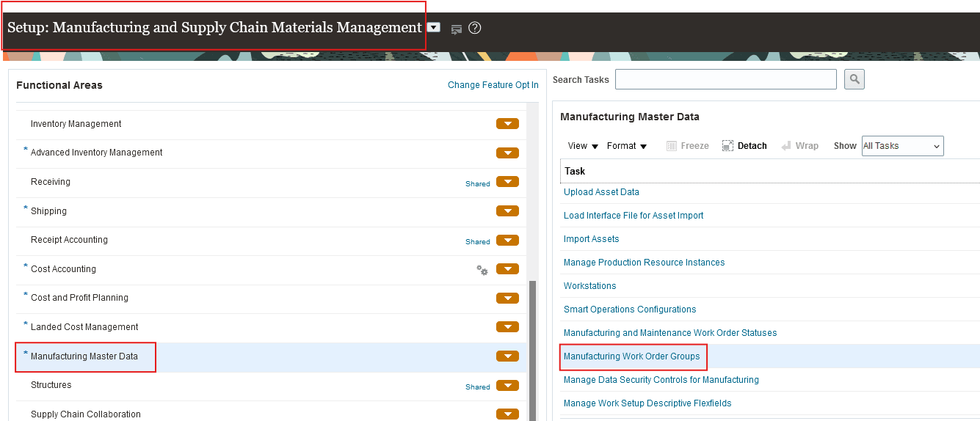Expand the Manufacturing Master Data actions arrow
This screenshot has height=421, width=980.
pyautogui.click(x=507, y=356)
